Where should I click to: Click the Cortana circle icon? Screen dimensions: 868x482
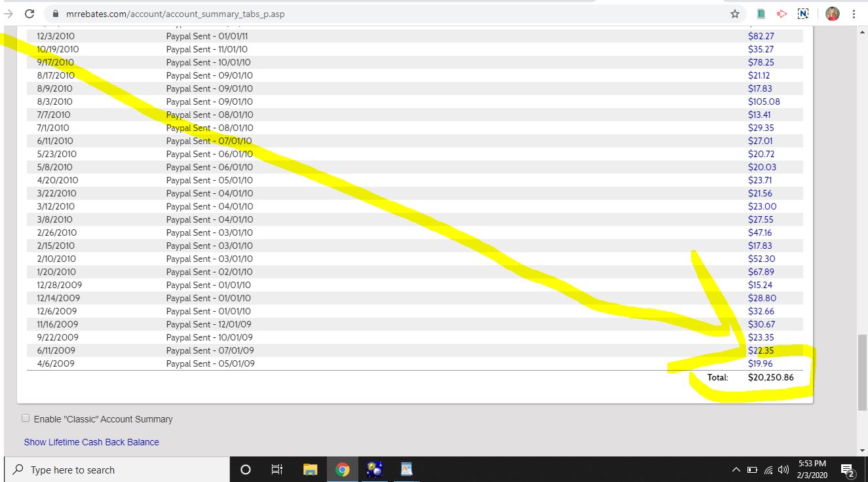[246, 470]
